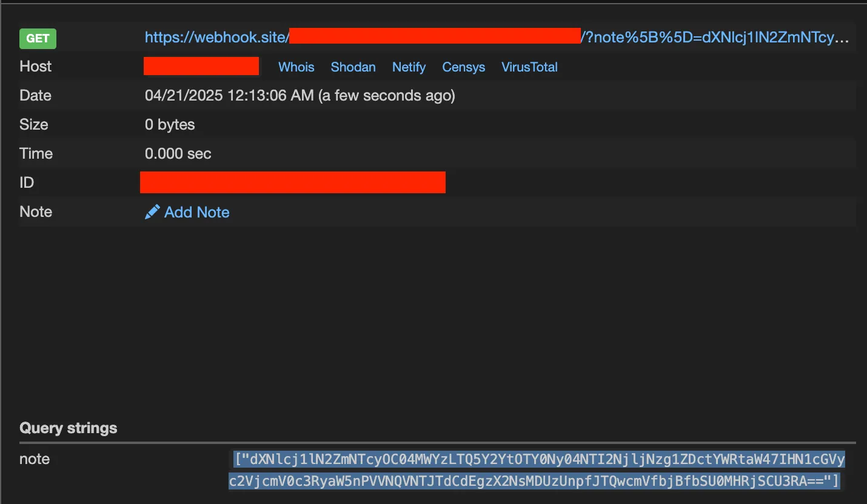Open the Whois lookup for the host
867x504 pixels.
pyautogui.click(x=296, y=67)
